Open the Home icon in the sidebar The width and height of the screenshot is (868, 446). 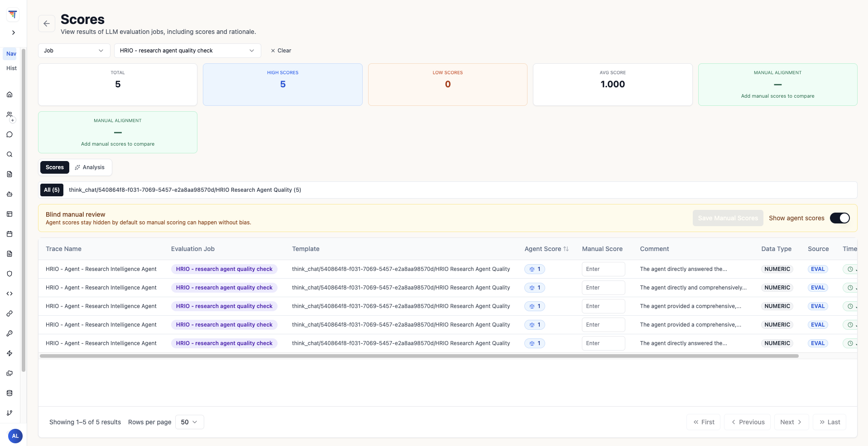pyautogui.click(x=10, y=95)
